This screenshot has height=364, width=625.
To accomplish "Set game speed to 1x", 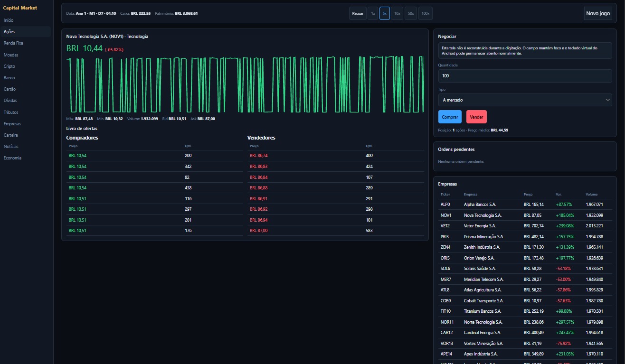I will point(373,13).
